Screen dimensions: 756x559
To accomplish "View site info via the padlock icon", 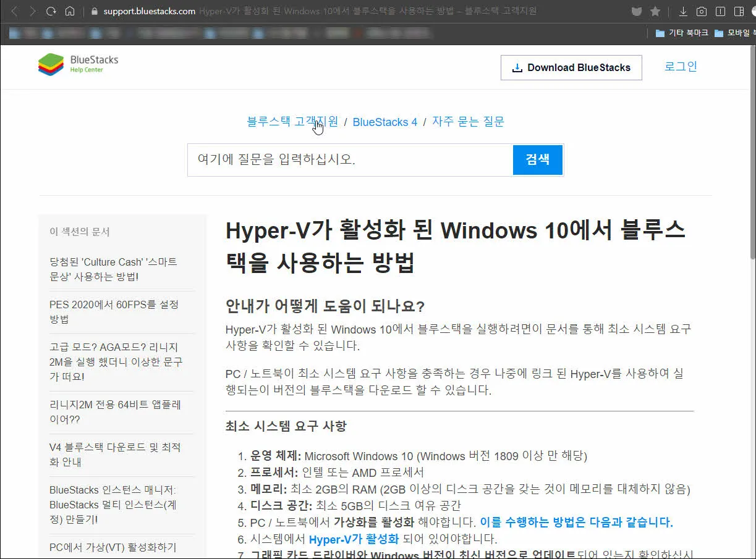I will (93, 11).
